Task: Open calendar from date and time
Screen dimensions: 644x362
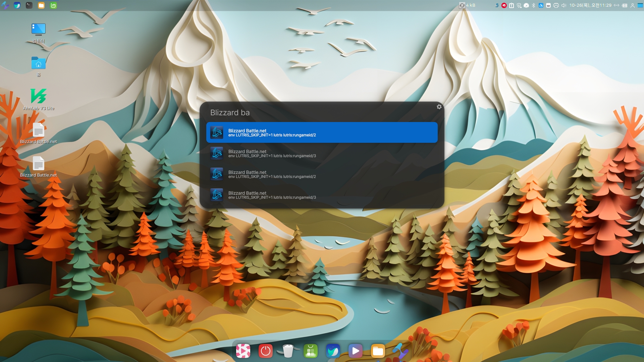Action: pos(590,5)
